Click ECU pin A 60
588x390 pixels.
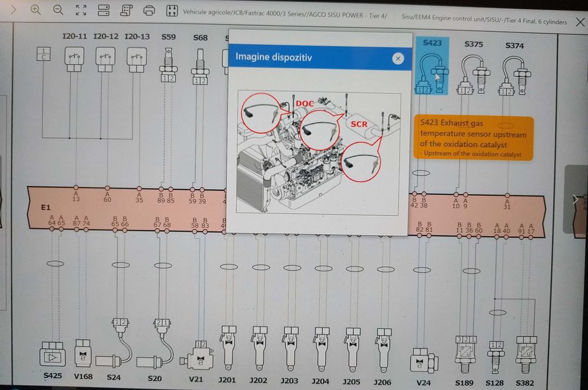tap(108, 197)
